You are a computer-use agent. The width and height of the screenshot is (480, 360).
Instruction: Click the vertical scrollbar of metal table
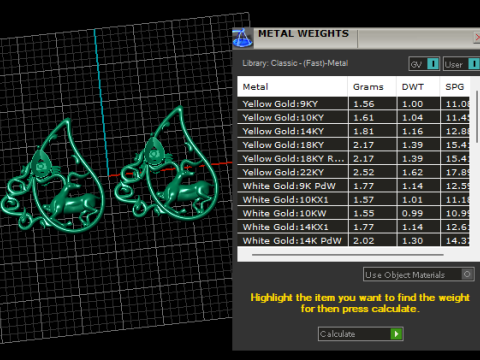click(477, 117)
